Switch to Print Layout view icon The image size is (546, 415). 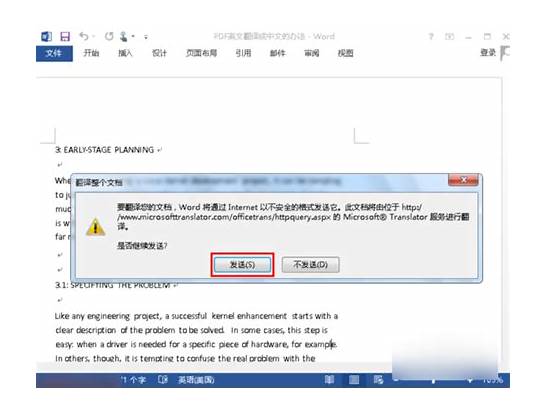[354, 379]
